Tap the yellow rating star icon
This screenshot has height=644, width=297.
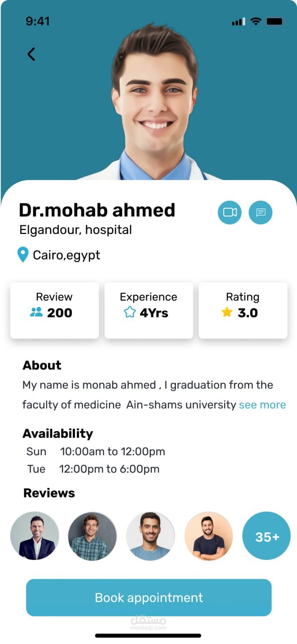pos(227,312)
